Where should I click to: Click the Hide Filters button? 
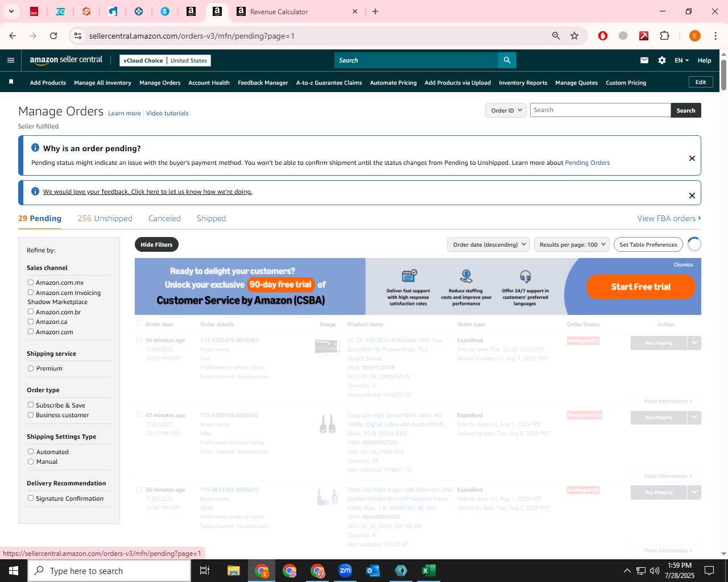point(156,244)
